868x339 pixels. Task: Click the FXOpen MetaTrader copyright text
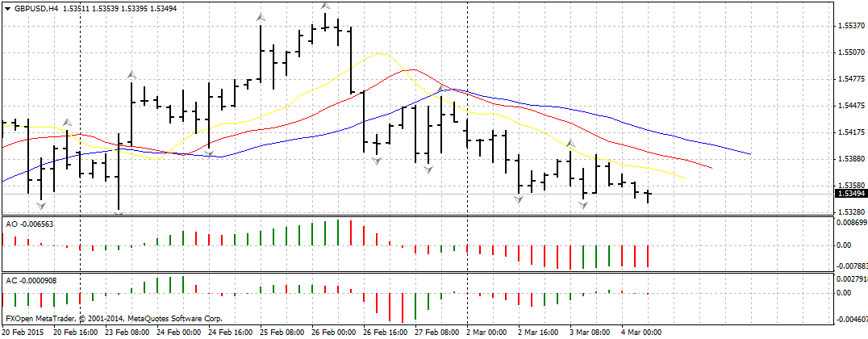pos(113,319)
